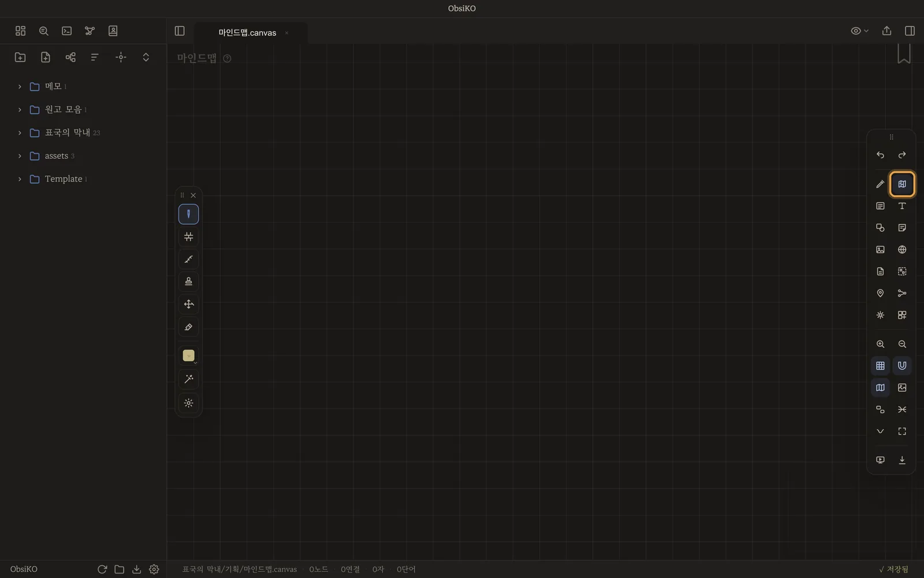
Task: Expand the 표국의 막내 folder
Action: [x=20, y=133]
